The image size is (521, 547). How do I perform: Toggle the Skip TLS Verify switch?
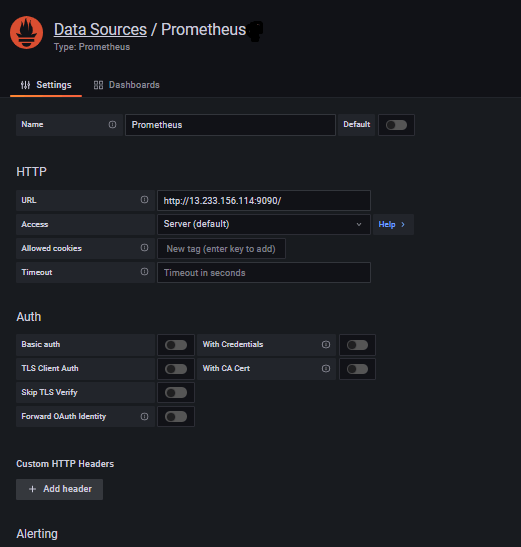[176, 393]
